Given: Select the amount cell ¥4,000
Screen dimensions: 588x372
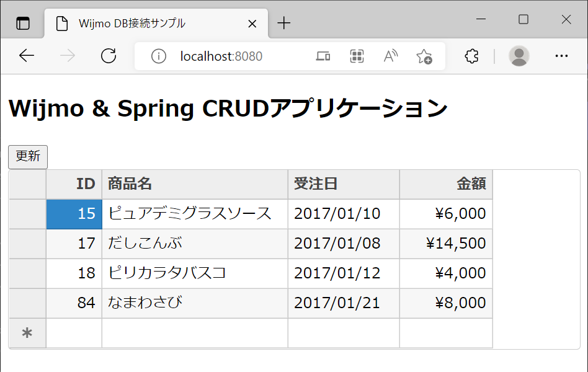Looking at the screenshot, I should [x=446, y=273].
